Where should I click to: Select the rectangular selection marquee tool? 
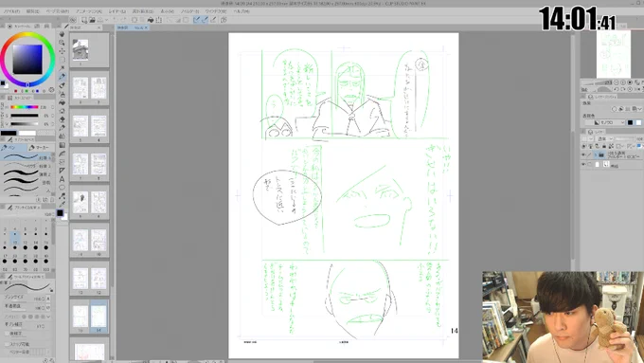[x=62, y=60]
